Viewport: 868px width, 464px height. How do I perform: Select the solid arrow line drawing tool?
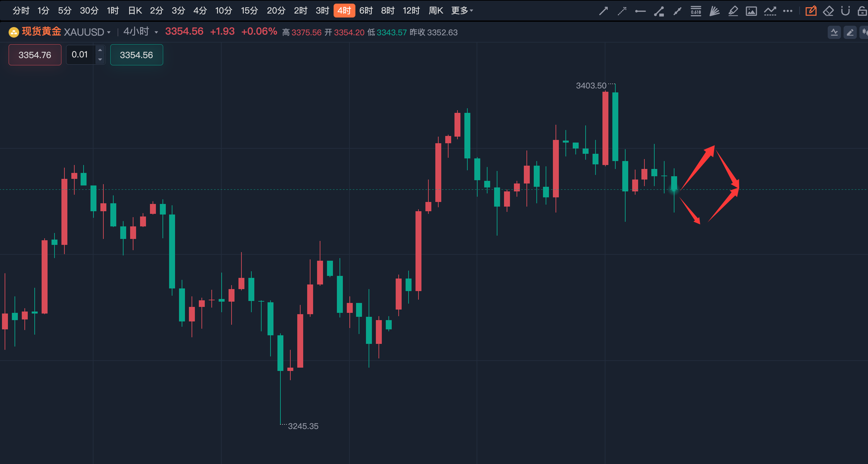click(603, 11)
